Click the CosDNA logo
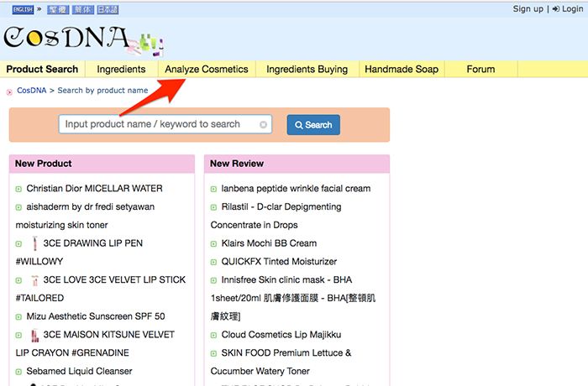This screenshot has width=588, height=386. pyautogui.click(x=83, y=40)
